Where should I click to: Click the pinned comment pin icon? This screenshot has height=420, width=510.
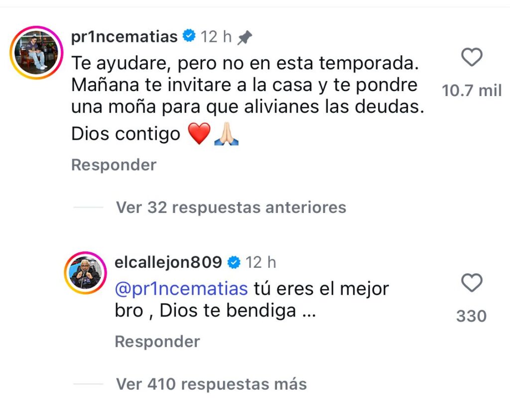(245, 36)
